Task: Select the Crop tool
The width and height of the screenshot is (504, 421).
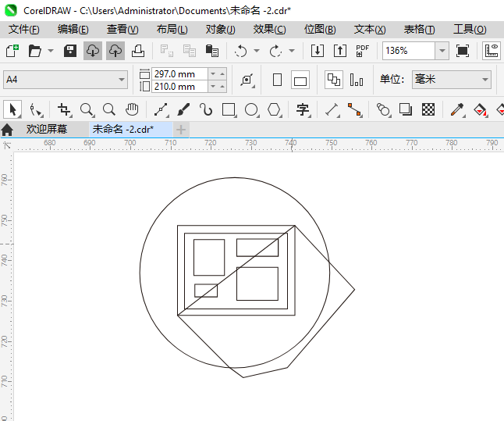Action: (64, 110)
